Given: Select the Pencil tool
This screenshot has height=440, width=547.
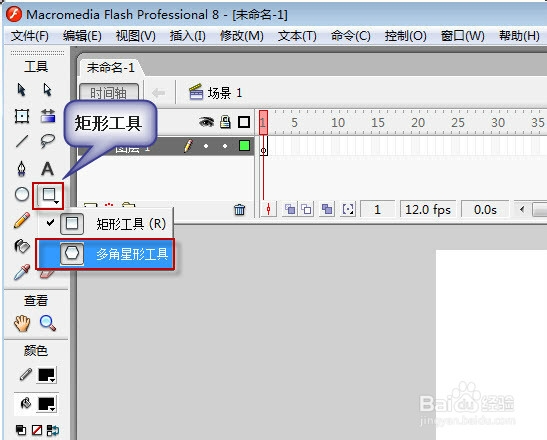Looking at the screenshot, I should tap(22, 220).
